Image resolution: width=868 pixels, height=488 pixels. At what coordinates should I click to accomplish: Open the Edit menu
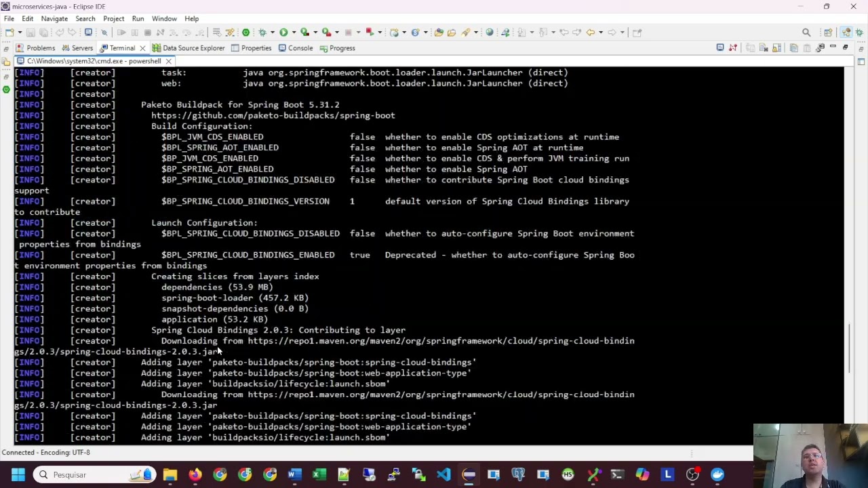coord(28,18)
